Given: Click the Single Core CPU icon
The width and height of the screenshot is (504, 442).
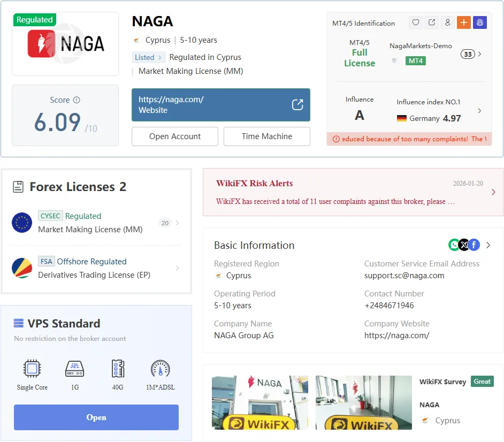Looking at the screenshot, I should 32,368.
